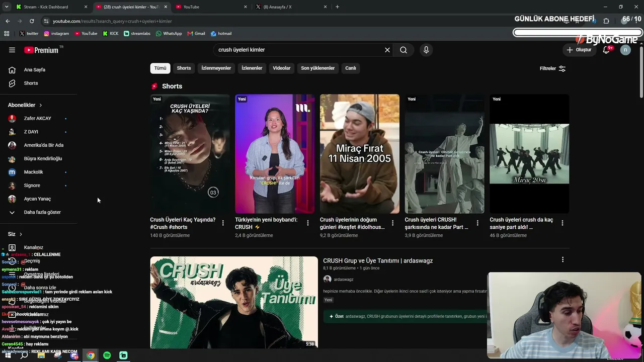
Task: Go back with the browser back arrow
Action: pyautogui.click(x=8, y=21)
